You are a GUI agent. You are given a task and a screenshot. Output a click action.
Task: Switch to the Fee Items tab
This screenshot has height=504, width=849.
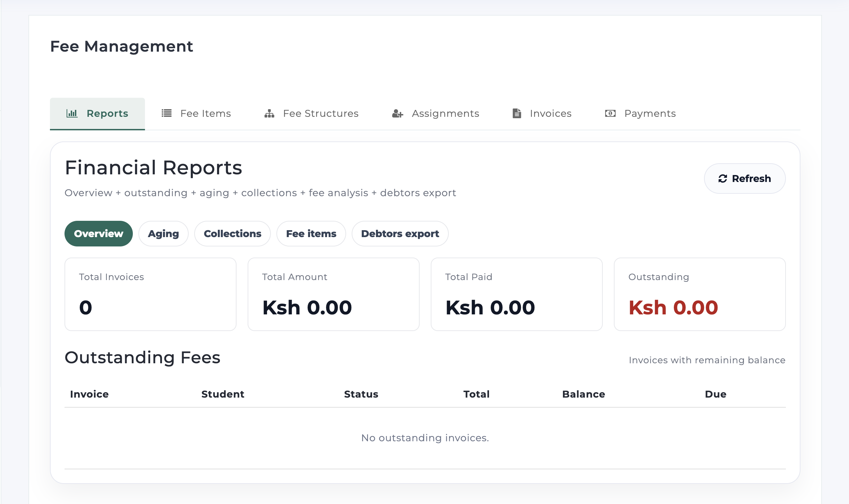pyautogui.click(x=196, y=113)
